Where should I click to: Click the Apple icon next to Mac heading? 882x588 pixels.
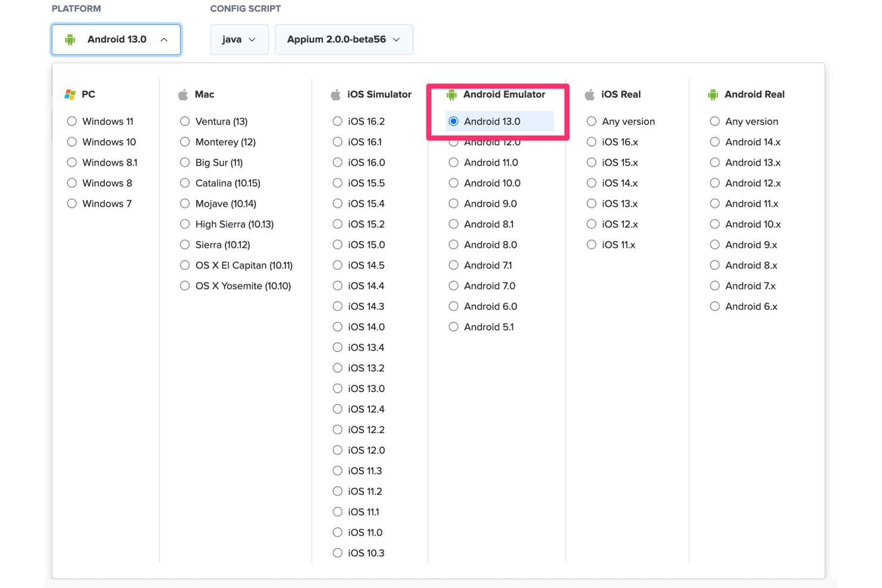coord(183,94)
